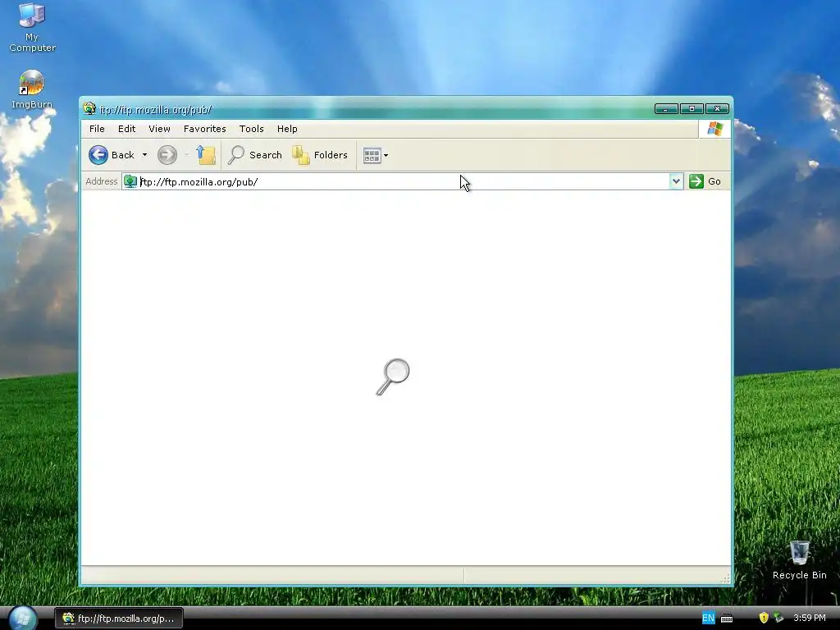Image resolution: width=840 pixels, height=630 pixels.
Task: Open the Tools menu
Action: pos(251,129)
